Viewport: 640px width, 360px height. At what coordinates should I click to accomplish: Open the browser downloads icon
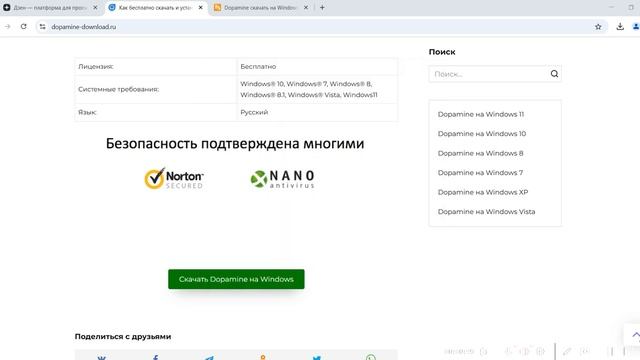coord(620,27)
